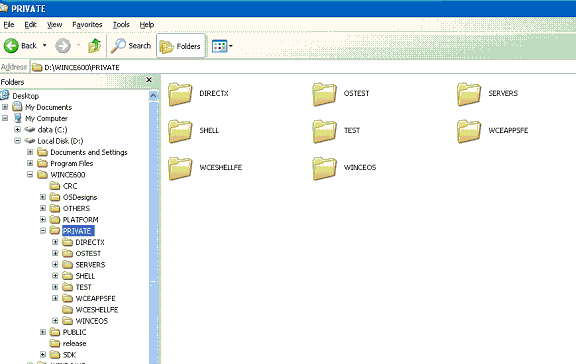This screenshot has width=576, height=364.
Task: Open the SHELL folder in file view
Action: pos(194,131)
